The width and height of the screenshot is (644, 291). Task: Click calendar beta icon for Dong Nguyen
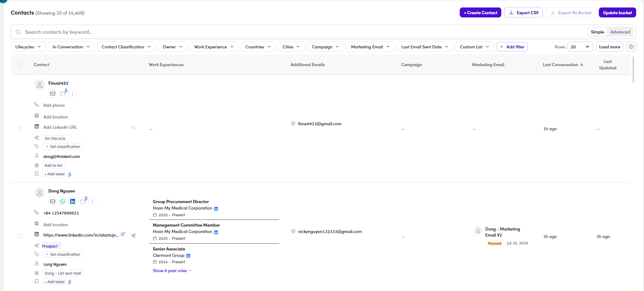click(x=83, y=201)
